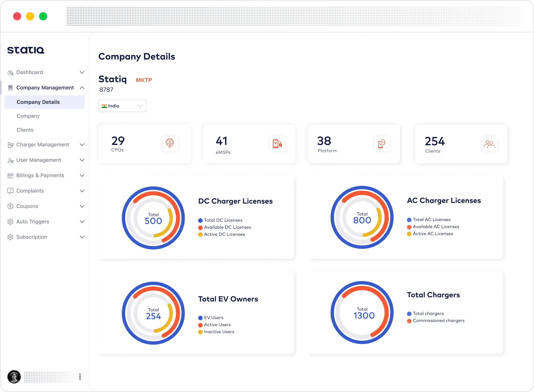This screenshot has height=392, width=534.
Task: Open the Clients submenu item
Action: tap(25, 130)
